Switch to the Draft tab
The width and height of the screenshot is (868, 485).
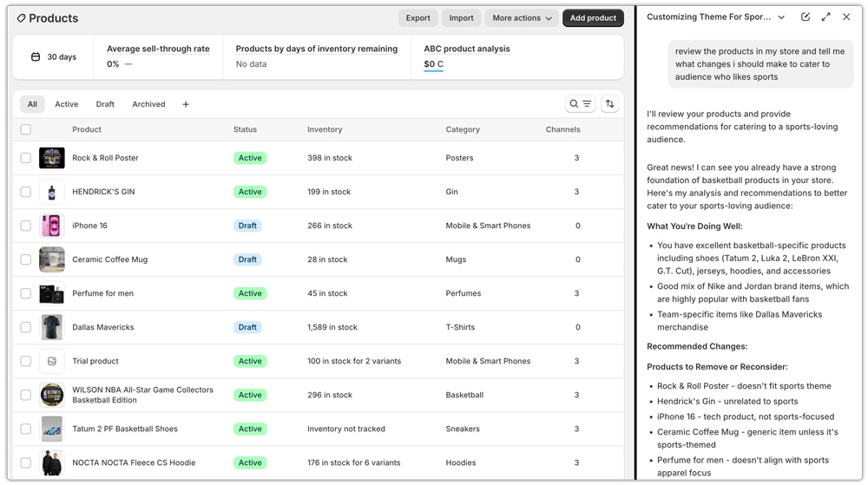[105, 104]
